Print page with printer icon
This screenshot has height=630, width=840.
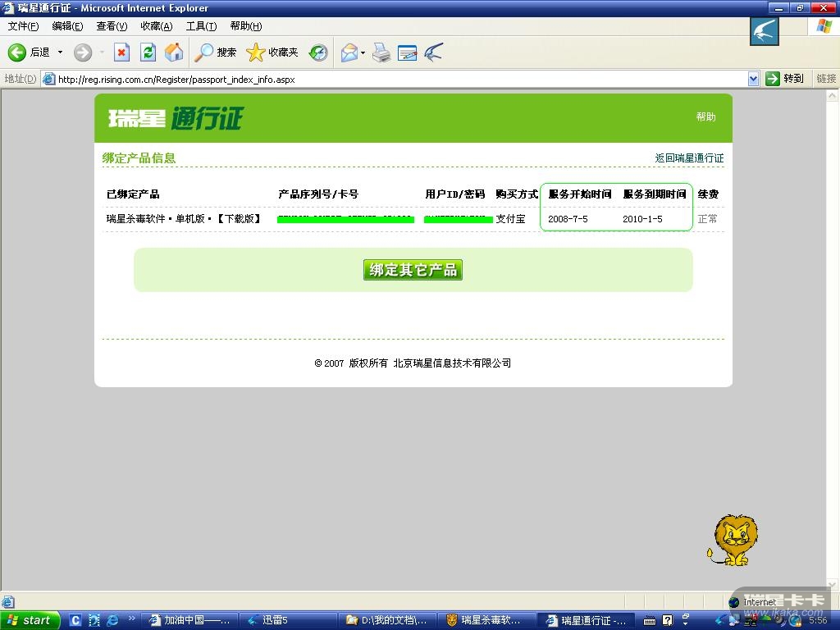381,52
